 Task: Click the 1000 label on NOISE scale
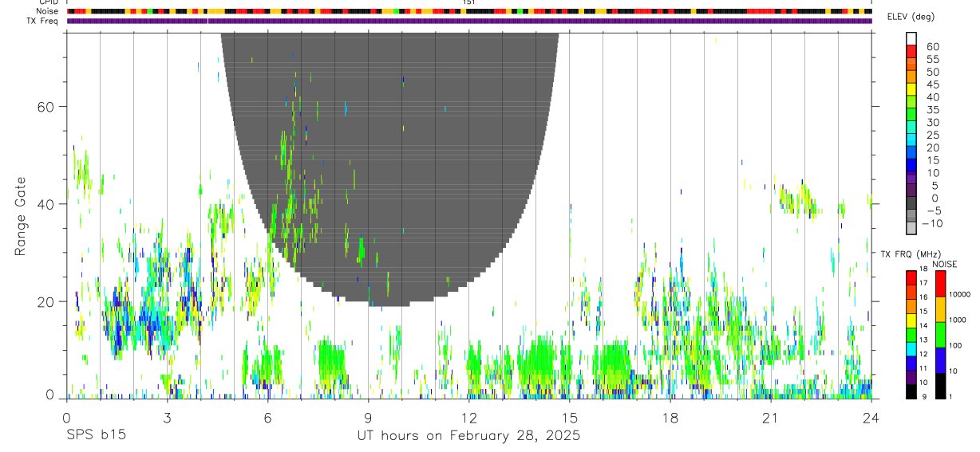pos(958,320)
